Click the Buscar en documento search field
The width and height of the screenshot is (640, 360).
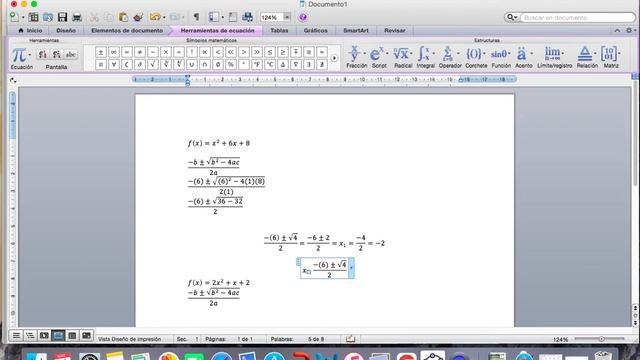pyautogui.click(x=578, y=18)
